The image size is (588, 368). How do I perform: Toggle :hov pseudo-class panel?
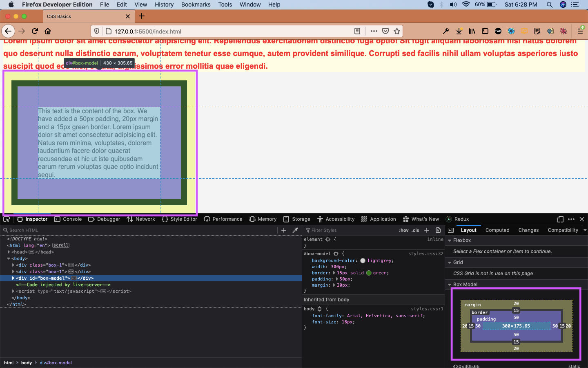point(404,230)
